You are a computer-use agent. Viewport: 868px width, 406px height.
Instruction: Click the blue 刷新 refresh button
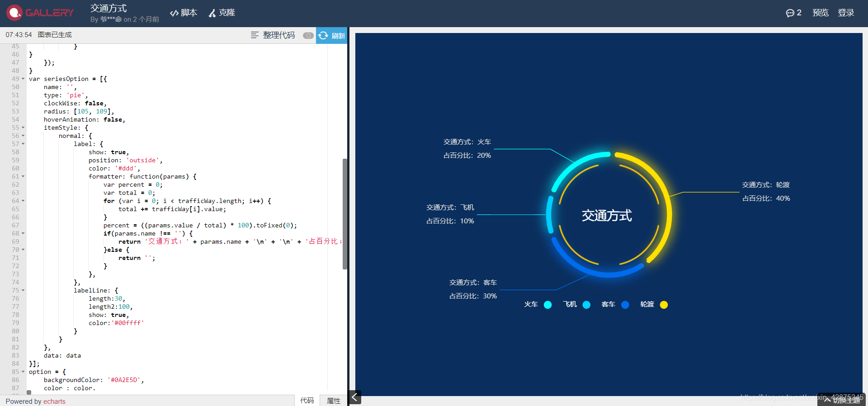tap(331, 36)
